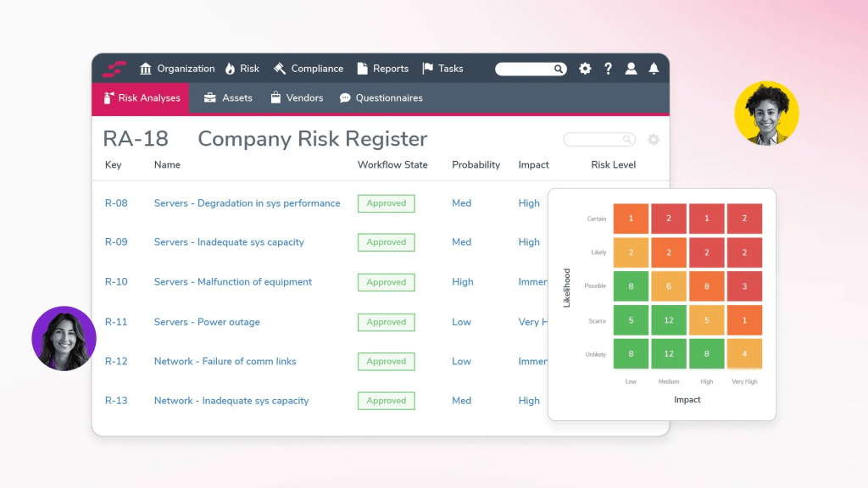This screenshot has height=488, width=868.
Task: Open risk R-08 key link
Action: click(x=116, y=203)
